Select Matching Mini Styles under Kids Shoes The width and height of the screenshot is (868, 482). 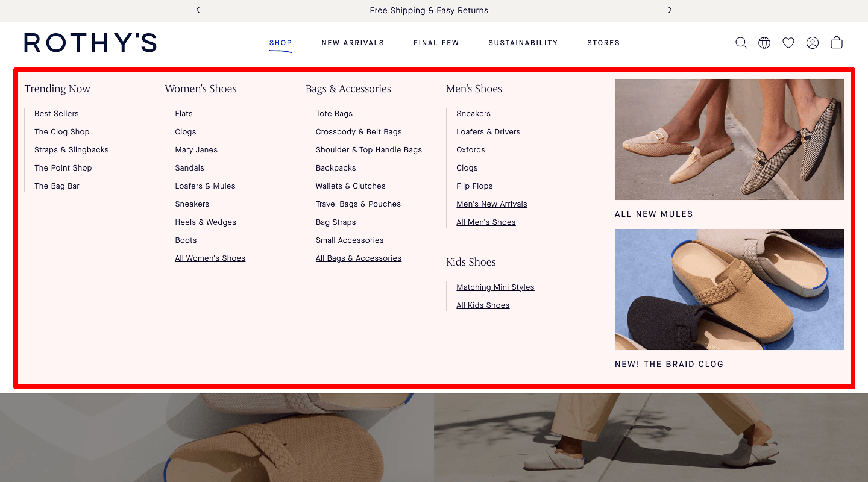[x=495, y=287]
